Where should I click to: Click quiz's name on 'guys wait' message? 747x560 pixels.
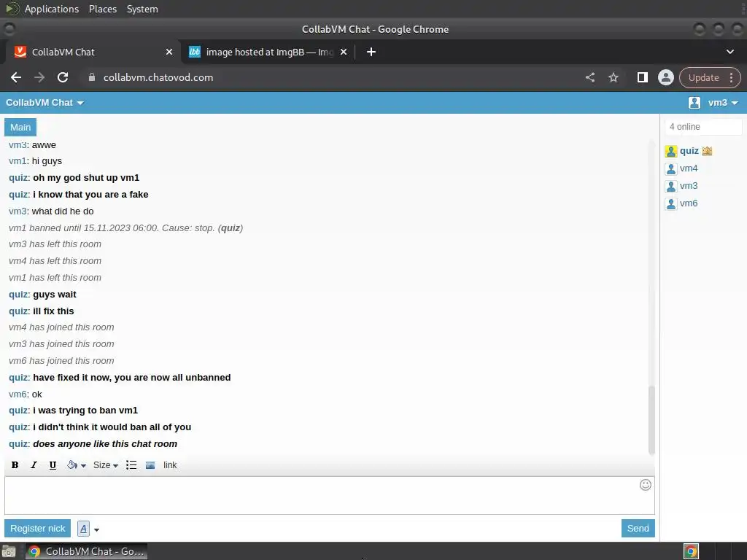tap(19, 295)
